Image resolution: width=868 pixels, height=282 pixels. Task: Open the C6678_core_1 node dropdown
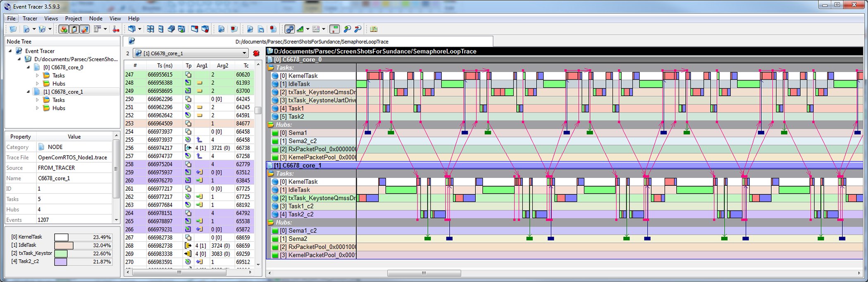[244, 53]
